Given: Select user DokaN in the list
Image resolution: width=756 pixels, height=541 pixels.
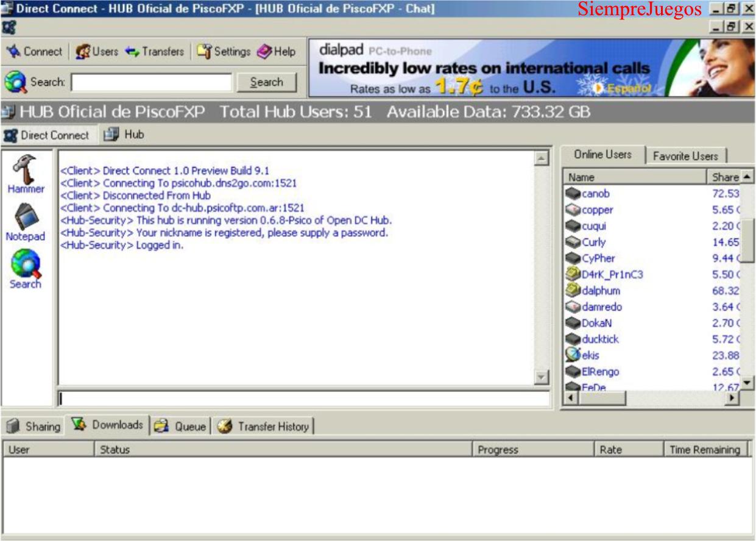Looking at the screenshot, I should pos(596,323).
